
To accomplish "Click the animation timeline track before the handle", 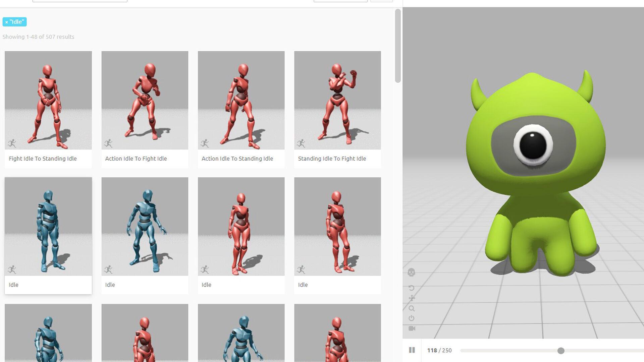I will [x=508, y=351].
